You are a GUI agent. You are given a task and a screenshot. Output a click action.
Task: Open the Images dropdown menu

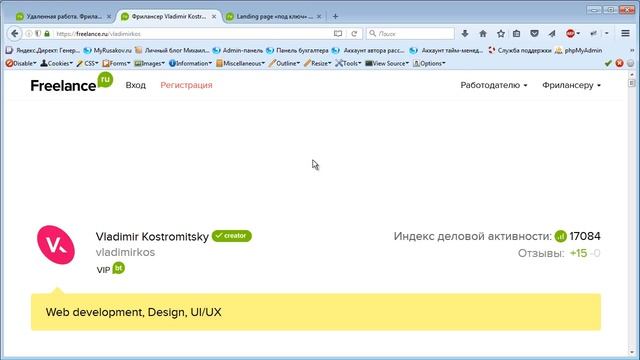(149, 63)
